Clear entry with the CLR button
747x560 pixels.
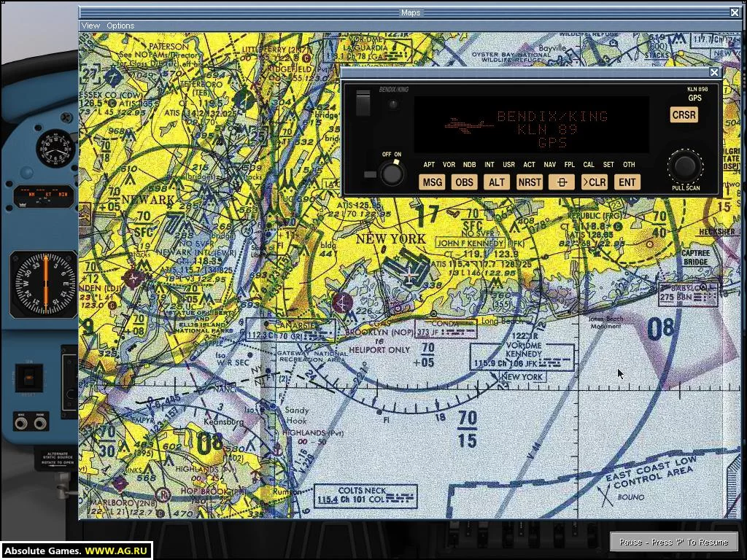[595, 182]
